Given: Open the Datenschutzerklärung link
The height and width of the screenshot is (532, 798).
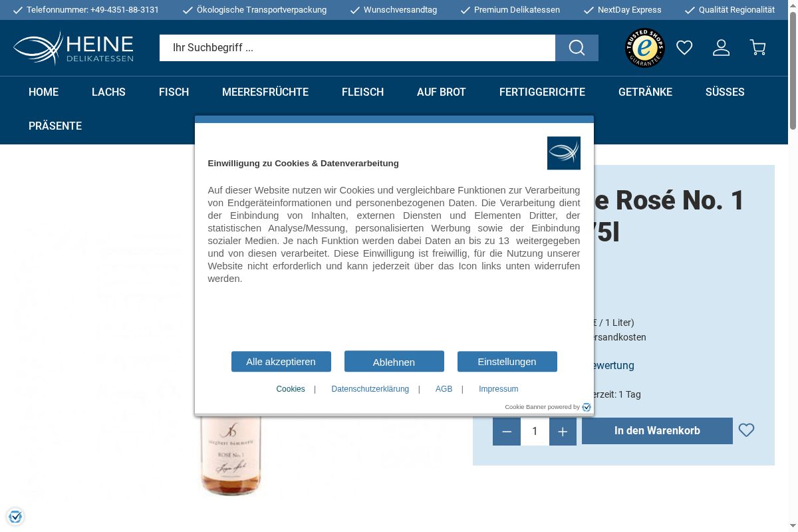Looking at the screenshot, I should tap(370, 389).
